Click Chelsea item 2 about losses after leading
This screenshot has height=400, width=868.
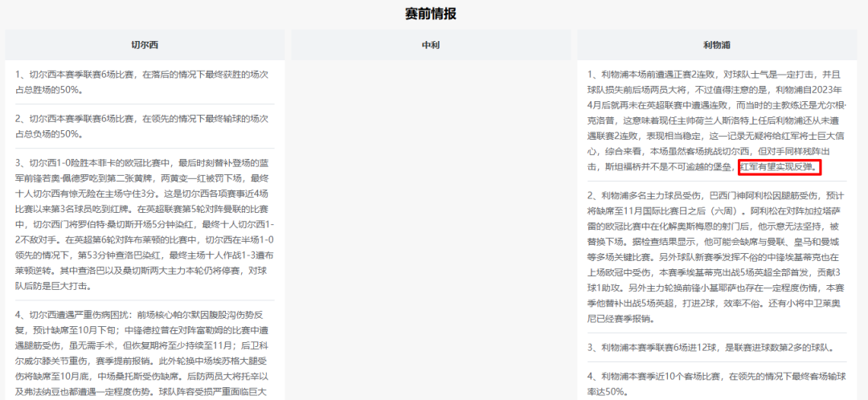click(x=145, y=126)
